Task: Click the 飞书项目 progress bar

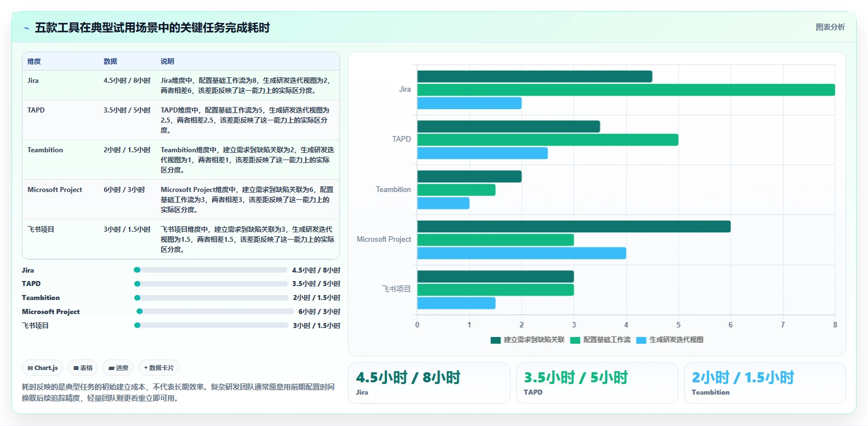Action: tap(211, 325)
